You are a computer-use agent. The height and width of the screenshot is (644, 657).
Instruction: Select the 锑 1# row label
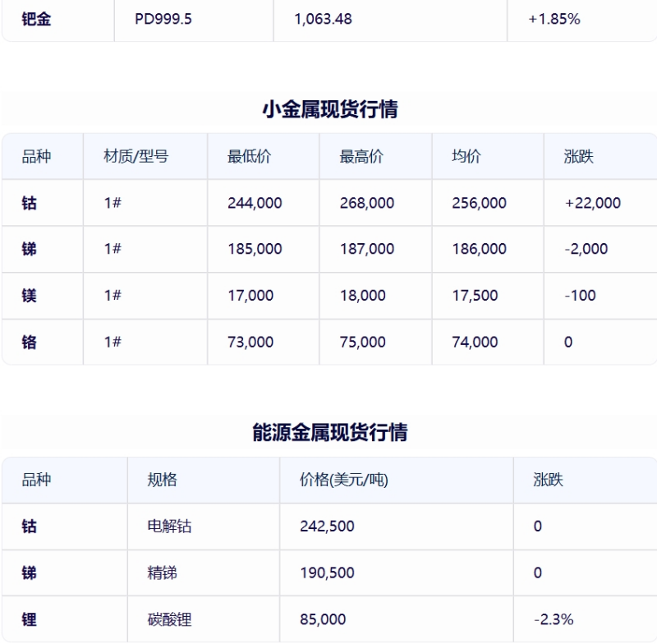[29, 249]
